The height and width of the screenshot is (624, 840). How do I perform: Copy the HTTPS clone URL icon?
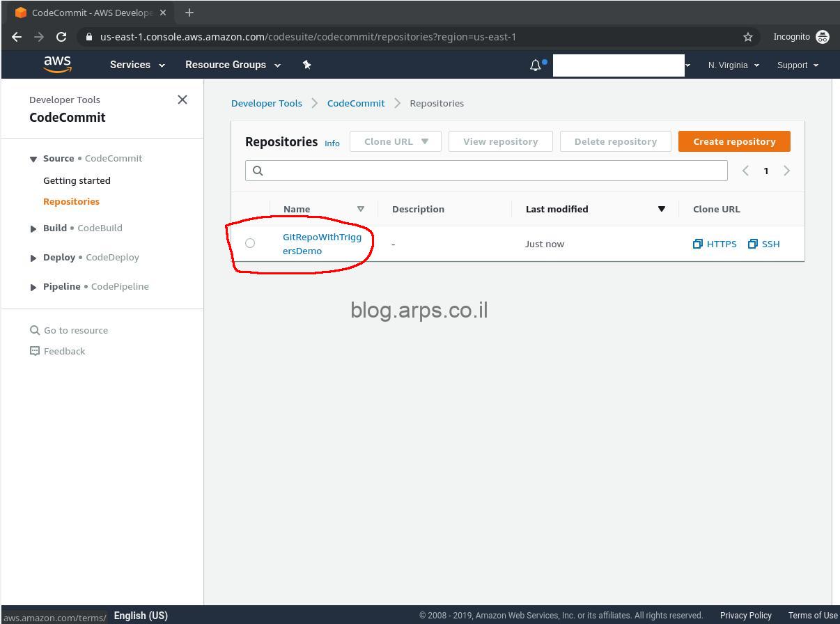coord(698,244)
